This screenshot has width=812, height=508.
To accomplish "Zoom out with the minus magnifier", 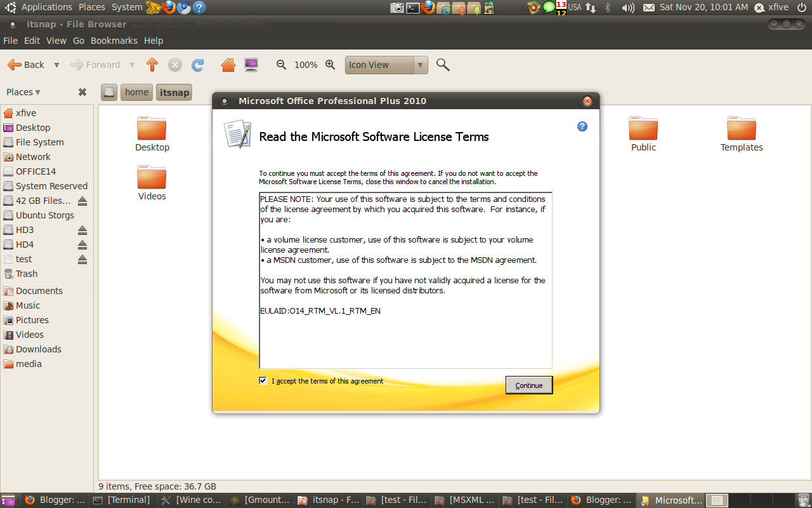I will (282, 65).
